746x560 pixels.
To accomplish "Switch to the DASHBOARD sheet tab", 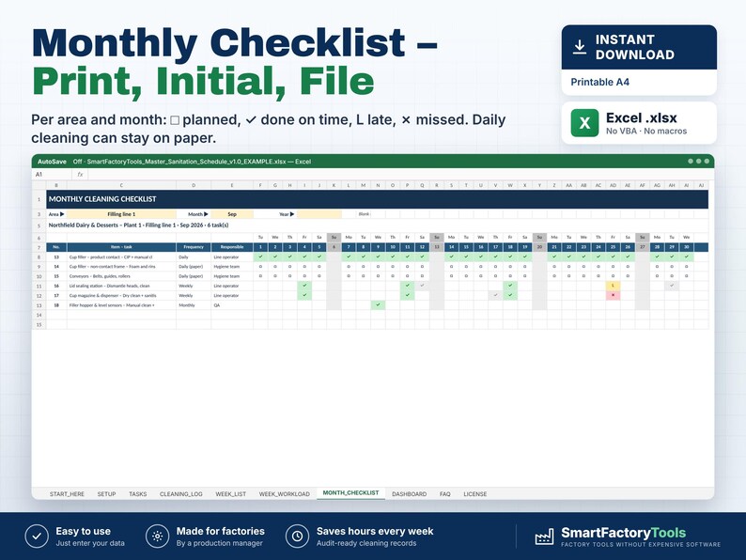I will [x=409, y=494].
